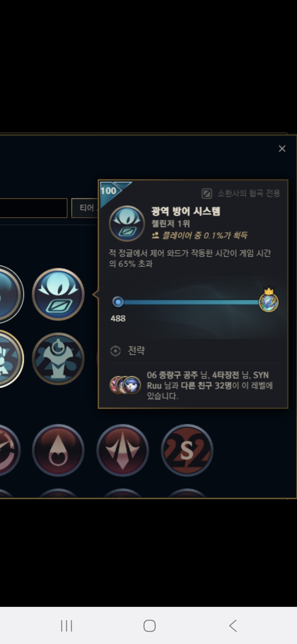Click the 전략 category target icon
This screenshot has width=297, height=644.
coord(116,351)
